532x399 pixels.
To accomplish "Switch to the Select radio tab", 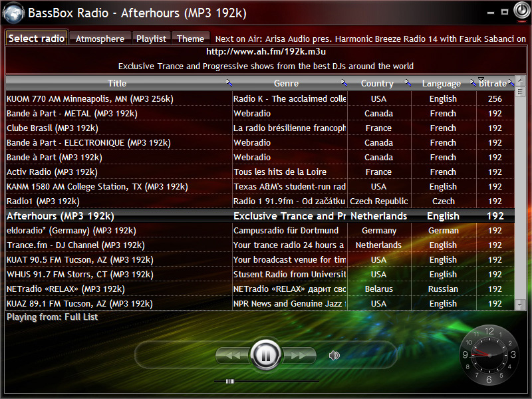I will (37, 39).
